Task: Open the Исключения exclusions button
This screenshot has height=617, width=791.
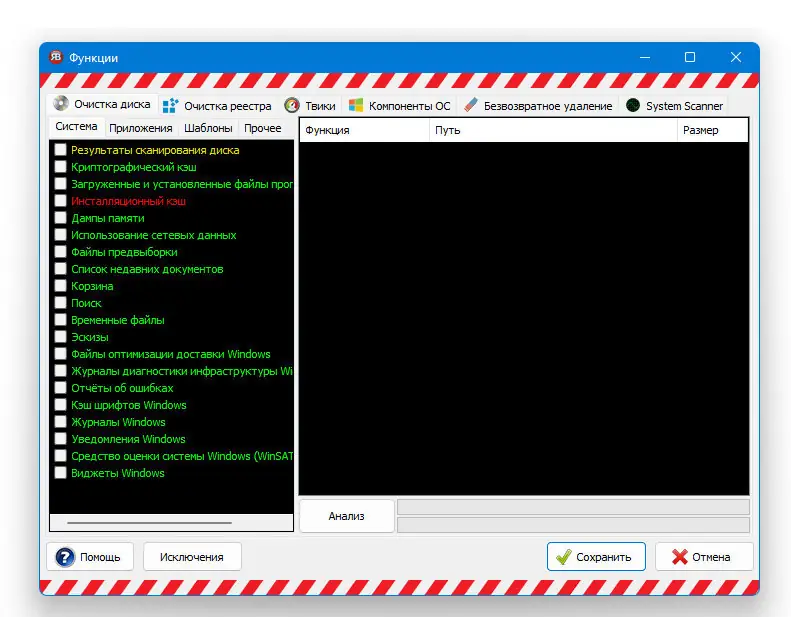Action: coord(192,557)
